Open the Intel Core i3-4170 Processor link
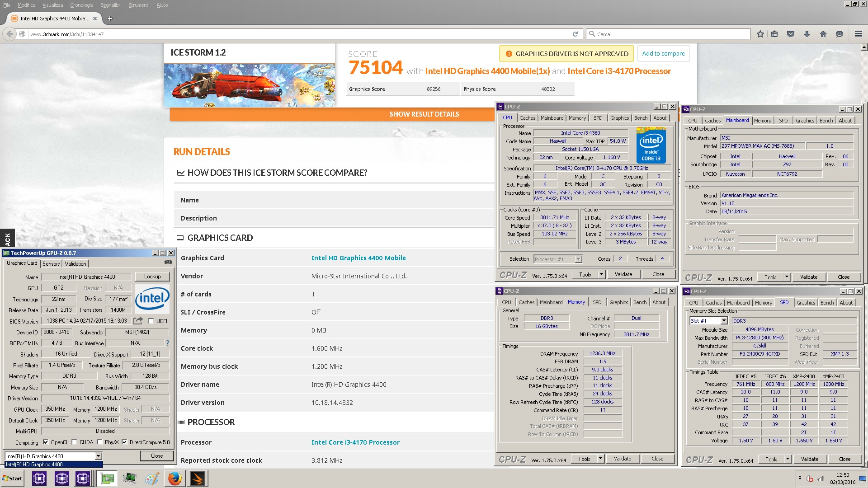 coord(355,442)
